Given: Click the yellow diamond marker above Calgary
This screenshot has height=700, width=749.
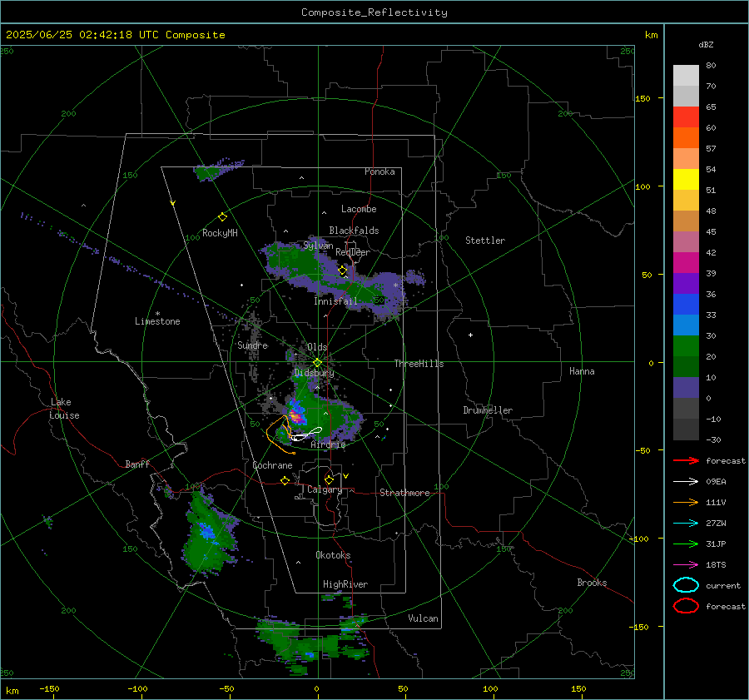Looking at the screenshot, I should click(329, 479).
